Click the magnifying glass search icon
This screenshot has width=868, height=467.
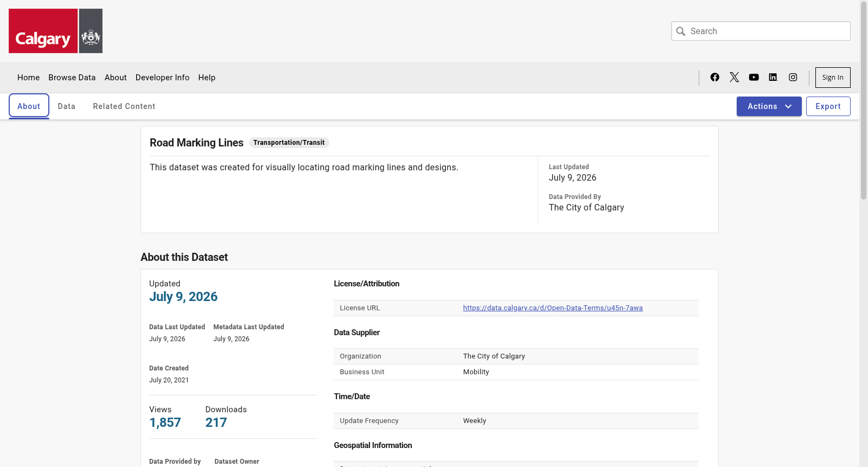[x=681, y=31]
